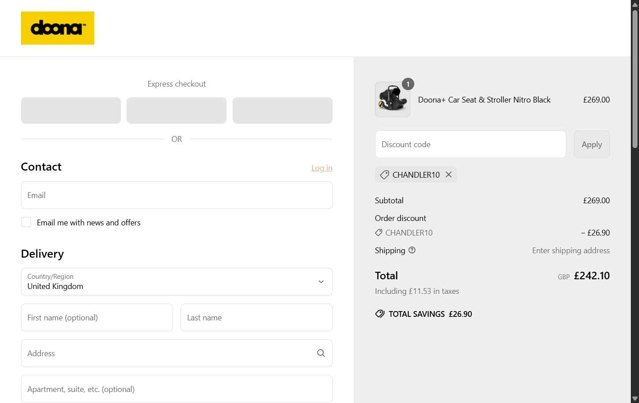Click the item quantity badge on product image
Screen dimensions: 639x403
tap(408, 84)
